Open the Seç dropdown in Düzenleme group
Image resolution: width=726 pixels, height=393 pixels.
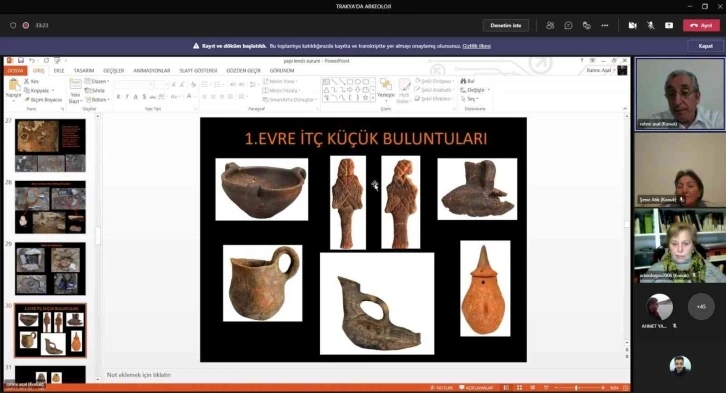point(469,99)
